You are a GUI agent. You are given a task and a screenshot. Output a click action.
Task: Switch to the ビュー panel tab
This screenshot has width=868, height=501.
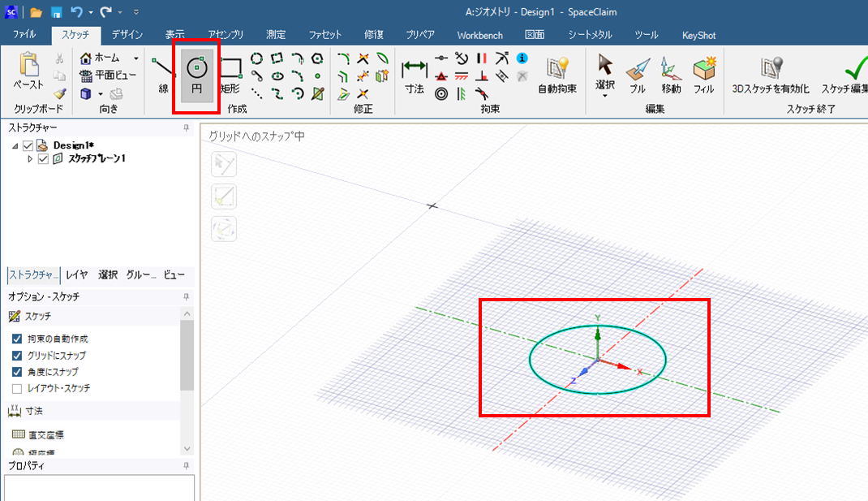pos(174,275)
